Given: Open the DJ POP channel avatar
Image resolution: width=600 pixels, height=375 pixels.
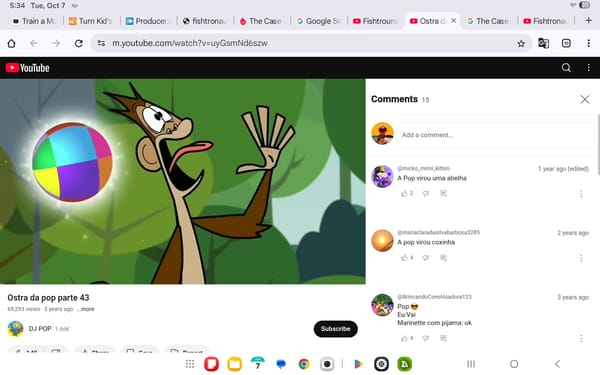Looking at the screenshot, I should click(16, 329).
